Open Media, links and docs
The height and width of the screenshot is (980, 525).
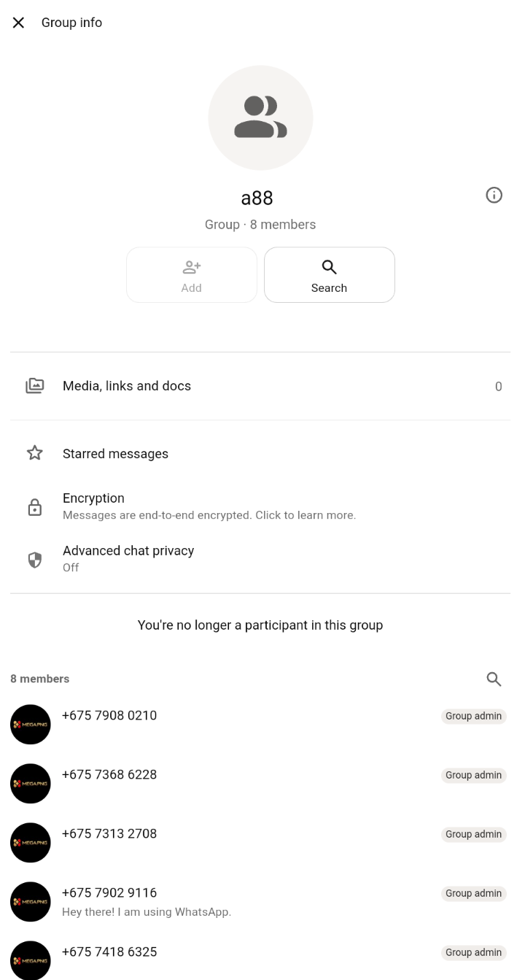pyautogui.click(x=260, y=386)
